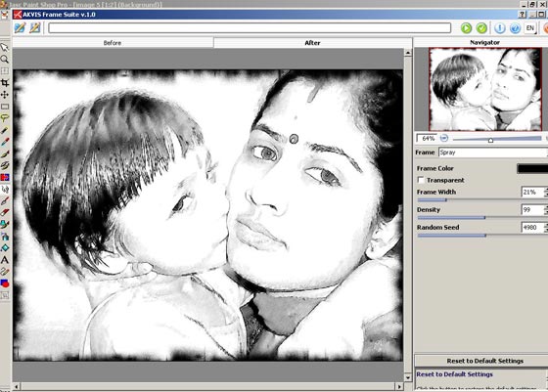
Task: Click the round zoom-out button beside 64%
Action: 444,138
